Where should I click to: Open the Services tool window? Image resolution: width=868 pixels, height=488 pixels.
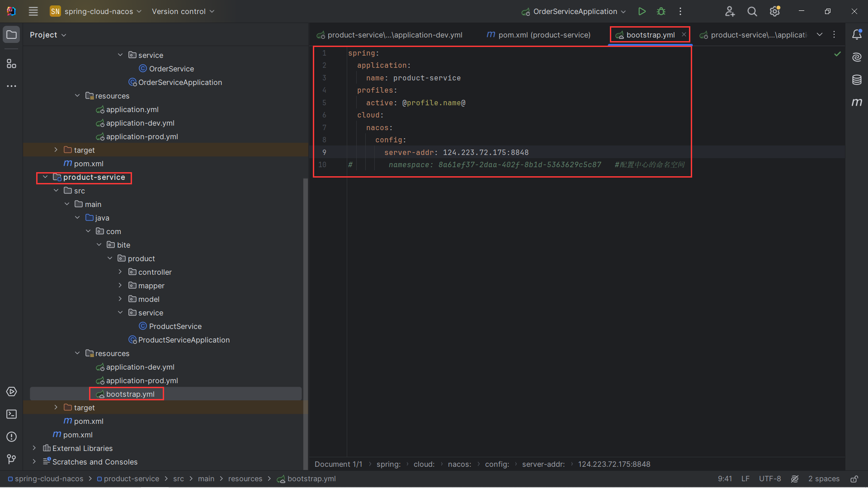click(x=12, y=391)
